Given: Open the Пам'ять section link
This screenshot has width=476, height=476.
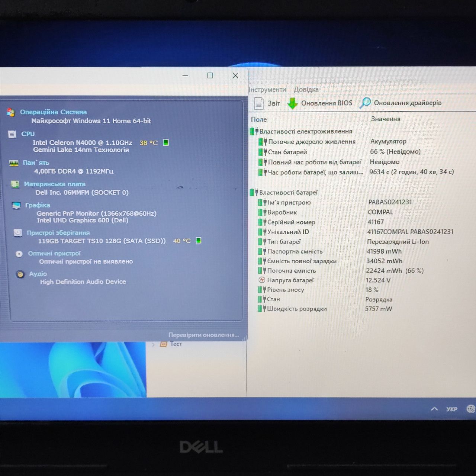Looking at the screenshot, I should (36, 163).
